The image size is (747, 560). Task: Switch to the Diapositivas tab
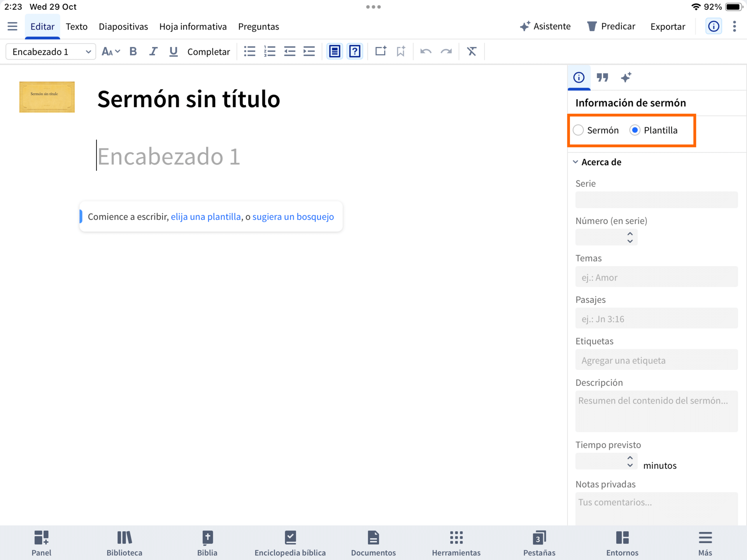pyautogui.click(x=123, y=26)
